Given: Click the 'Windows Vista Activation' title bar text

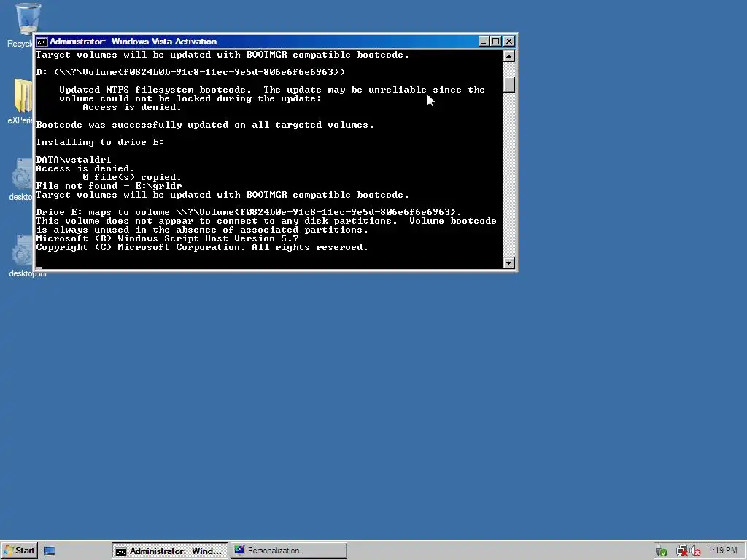Looking at the screenshot, I should tap(164, 42).
